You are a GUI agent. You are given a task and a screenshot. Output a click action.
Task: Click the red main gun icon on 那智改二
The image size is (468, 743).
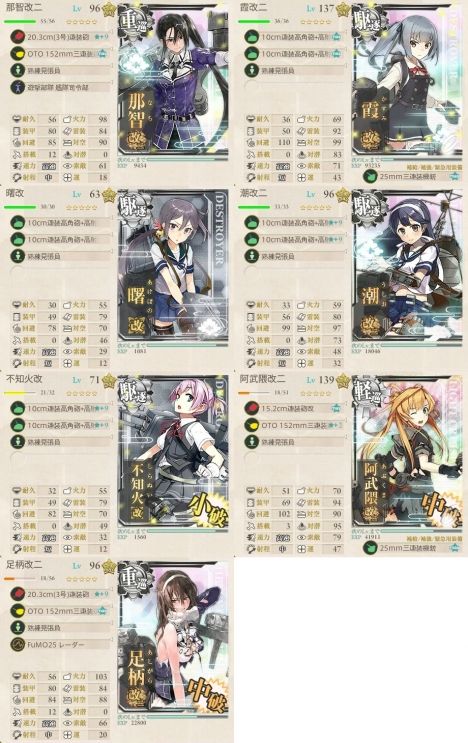click(18, 36)
